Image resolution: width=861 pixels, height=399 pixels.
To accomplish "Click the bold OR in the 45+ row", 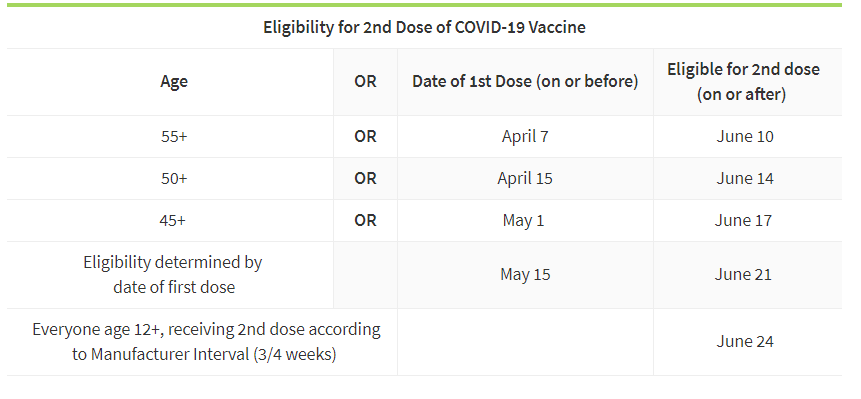I will [365, 220].
